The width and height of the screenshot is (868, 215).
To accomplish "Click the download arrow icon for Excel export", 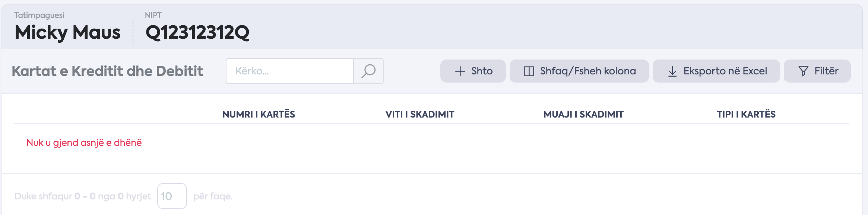I will [x=672, y=71].
